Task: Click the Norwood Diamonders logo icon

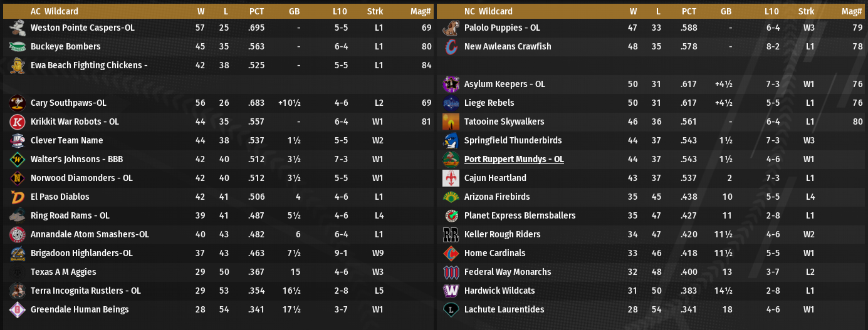Action: click(x=17, y=178)
